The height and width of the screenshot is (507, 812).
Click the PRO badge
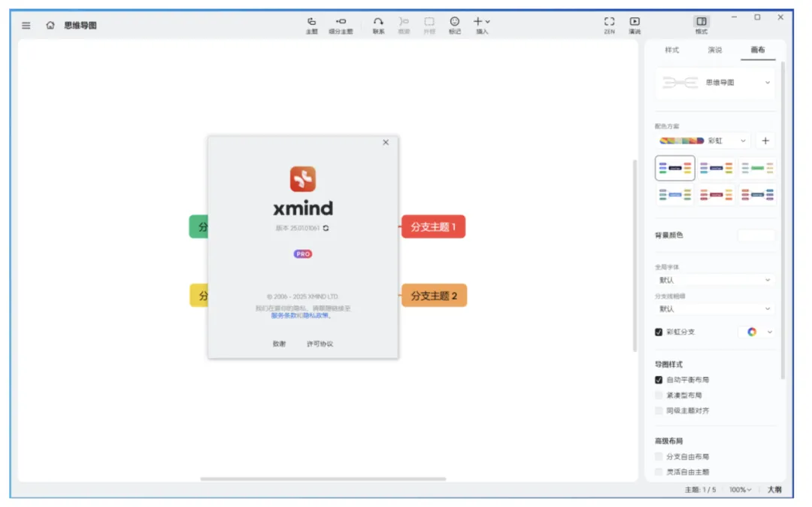[303, 254]
